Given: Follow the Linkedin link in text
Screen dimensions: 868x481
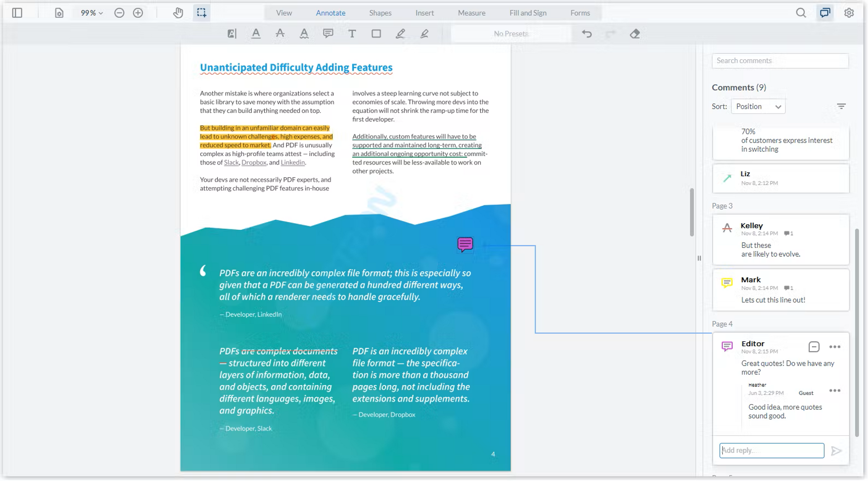Looking at the screenshot, I should (292, 162).
